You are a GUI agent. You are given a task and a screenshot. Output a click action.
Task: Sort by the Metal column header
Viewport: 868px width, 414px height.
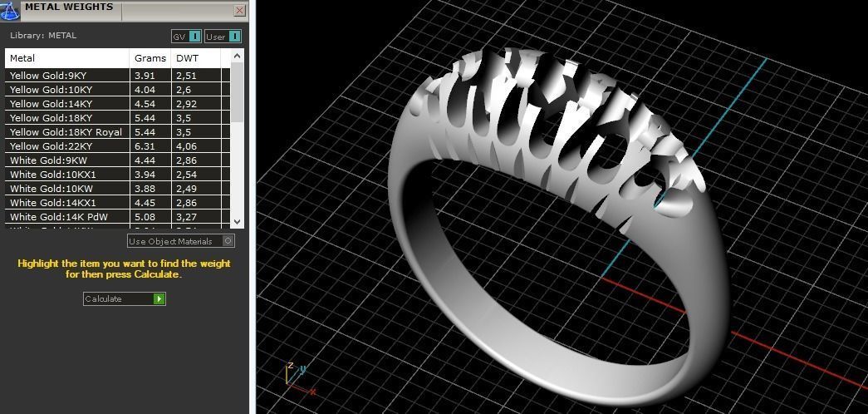click(x=67, y=58)
